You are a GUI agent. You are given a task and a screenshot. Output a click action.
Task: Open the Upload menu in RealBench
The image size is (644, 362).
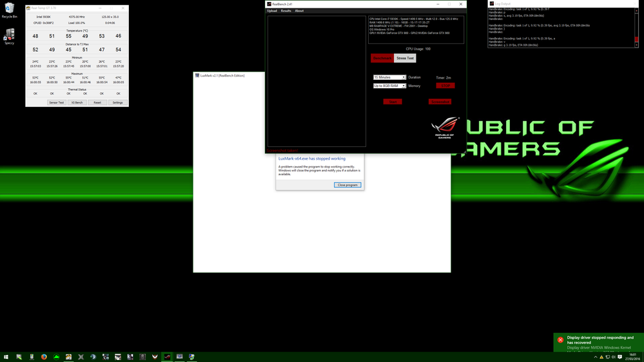tap(272, 11)
